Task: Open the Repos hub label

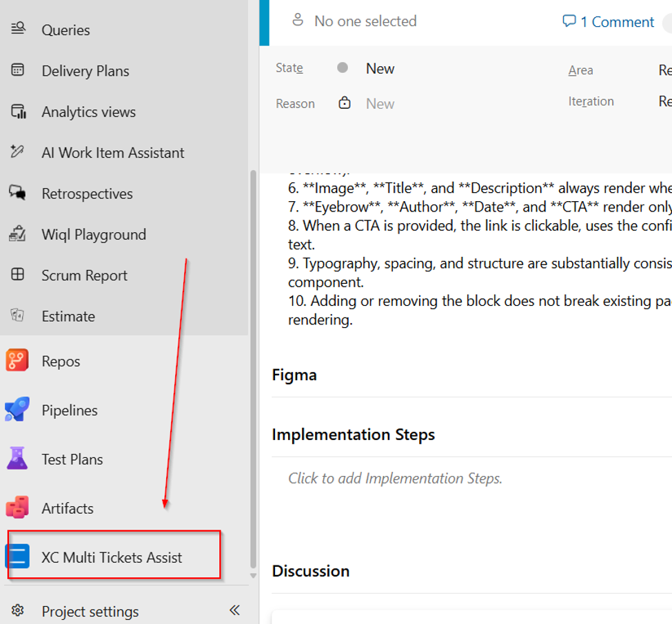Action: (61, 362)
